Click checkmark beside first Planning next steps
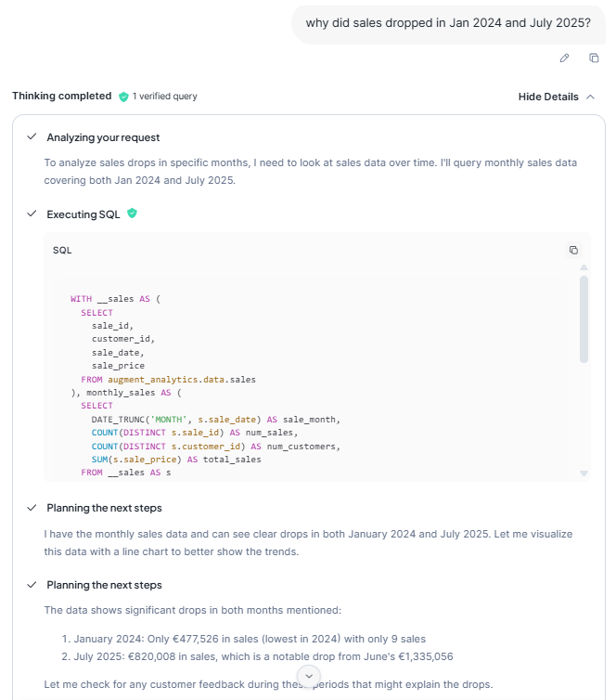Screen dimensions: 616x700 32,508
